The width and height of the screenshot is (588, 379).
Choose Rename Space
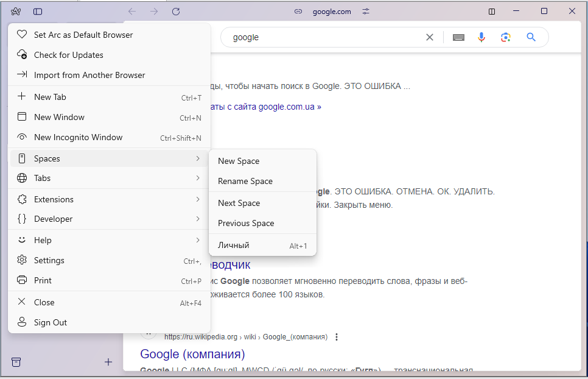click(x=262, y=181)
